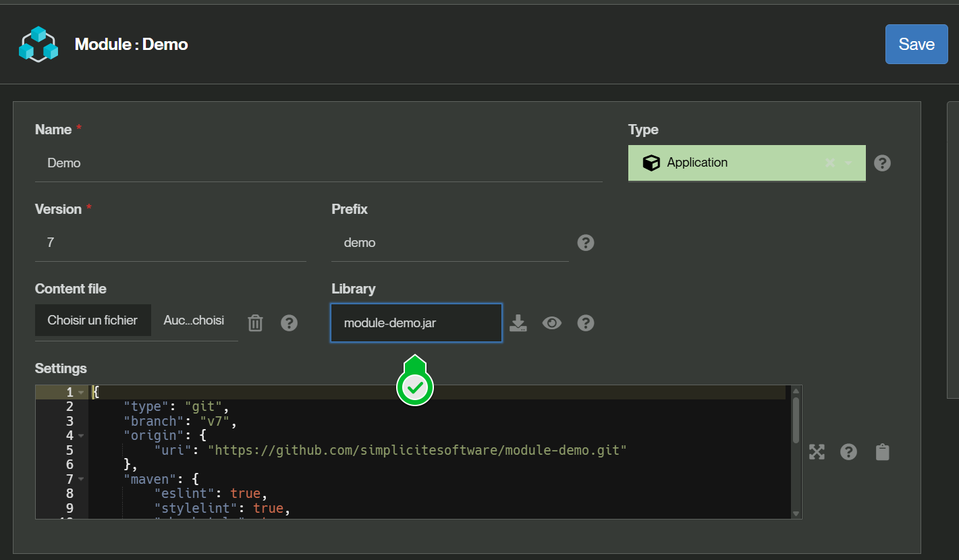
Task: Click the "origin": { code line
Action: pyautogui.click(x=165, y=436)
